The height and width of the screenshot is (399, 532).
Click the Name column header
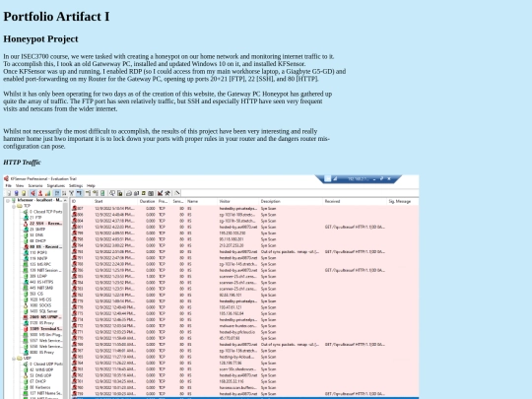pos(202,201)
